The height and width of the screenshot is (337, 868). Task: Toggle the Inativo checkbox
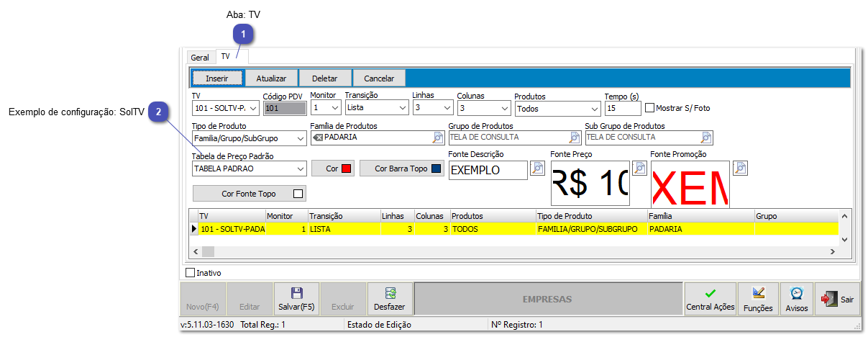coord(191,273)
